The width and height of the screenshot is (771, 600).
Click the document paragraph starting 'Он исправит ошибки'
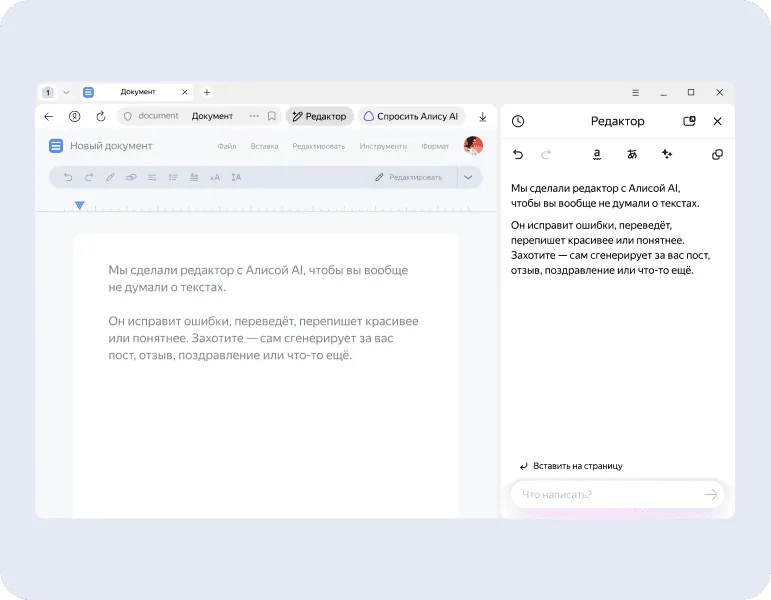pyautogui.click(x=264, y=338)
